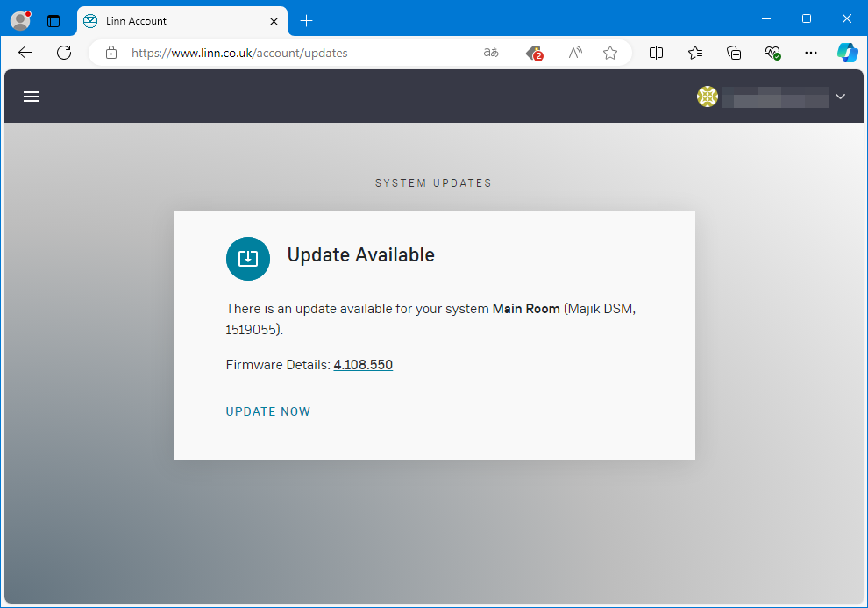Screen dimensions: 868x608
Task: Go back to the previous page
Action: (x=25, y=53)
